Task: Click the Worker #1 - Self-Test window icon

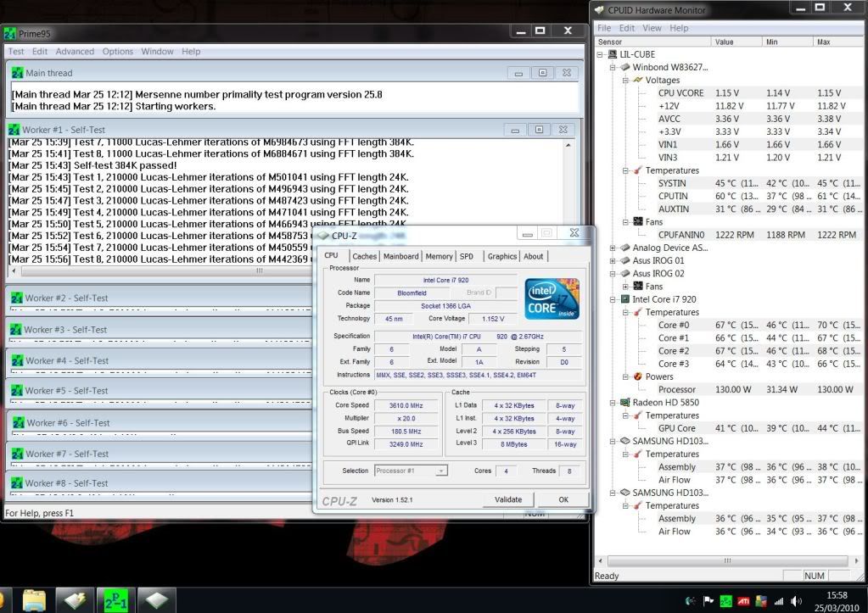Action: 14,130
